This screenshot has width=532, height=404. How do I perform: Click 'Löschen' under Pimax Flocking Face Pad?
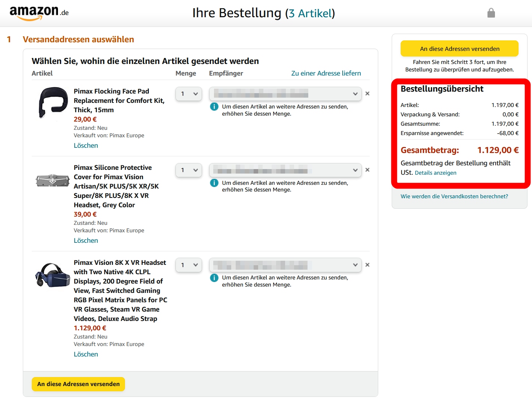coord(86,146)
